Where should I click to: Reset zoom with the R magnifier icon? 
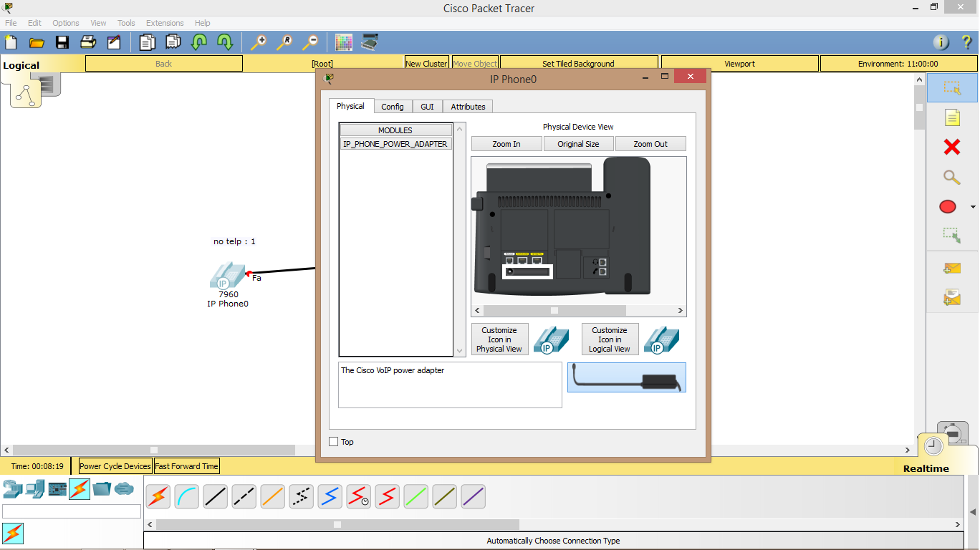click(x=284, y=42)
